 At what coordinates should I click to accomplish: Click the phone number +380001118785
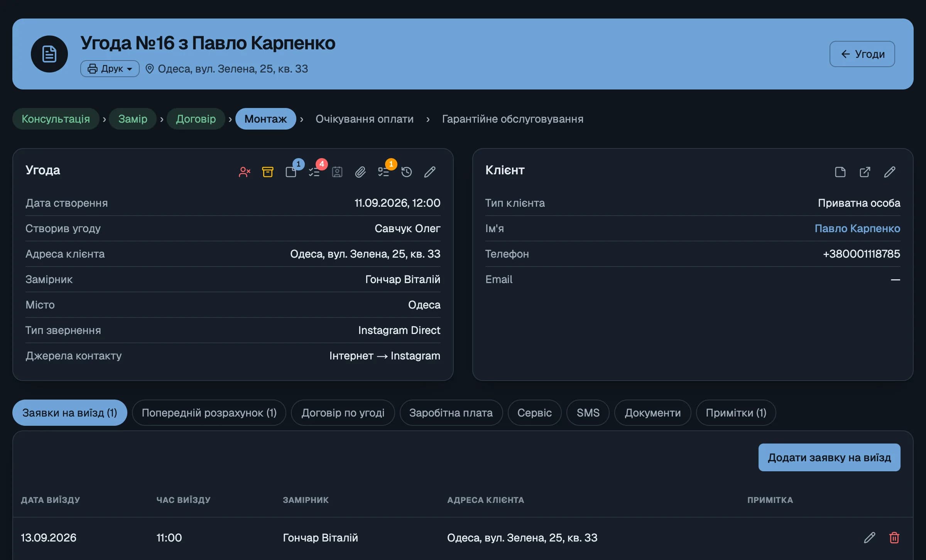tap(862, 254)
